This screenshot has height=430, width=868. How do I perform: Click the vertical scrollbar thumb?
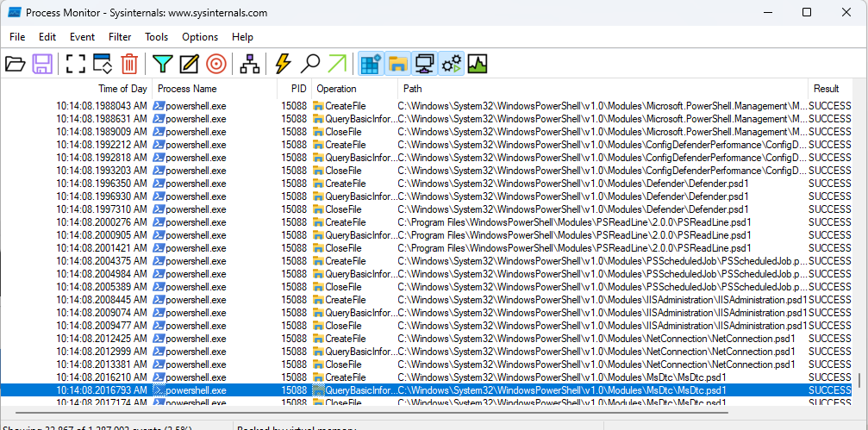pos(859,381)
